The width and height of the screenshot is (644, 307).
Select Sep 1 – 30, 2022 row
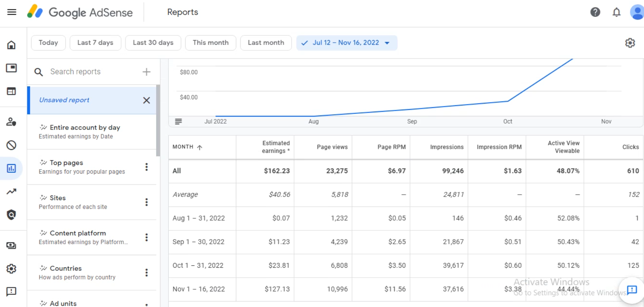coord(406,242)
